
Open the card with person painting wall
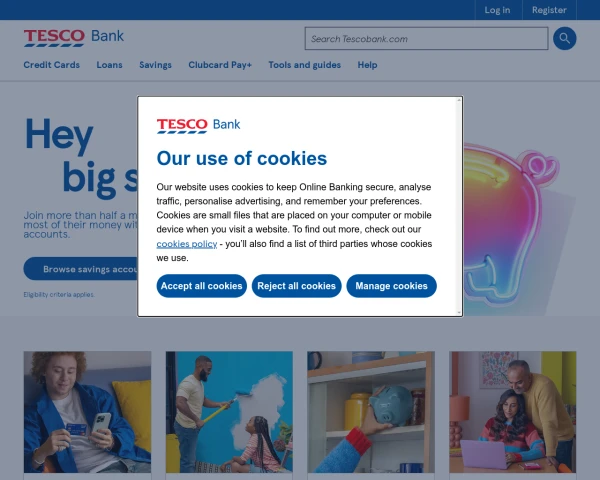[229, 412]
